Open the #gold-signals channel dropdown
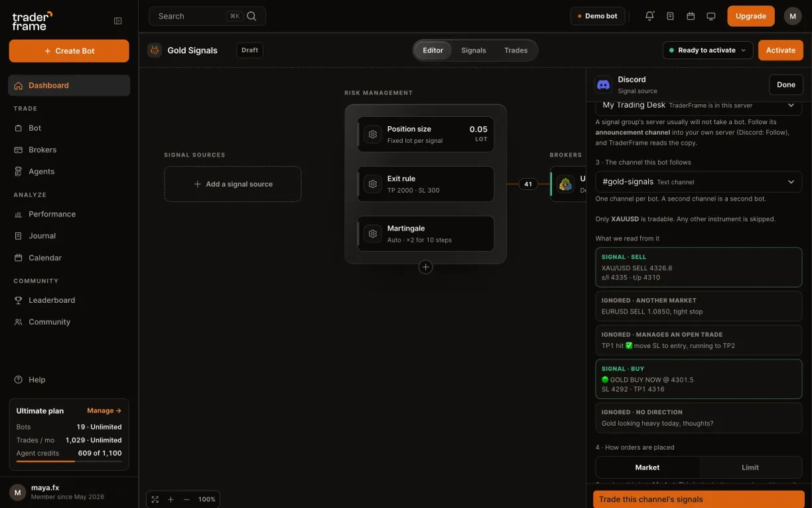The height and width of the screenshot is (508, 812). point(699,182)
